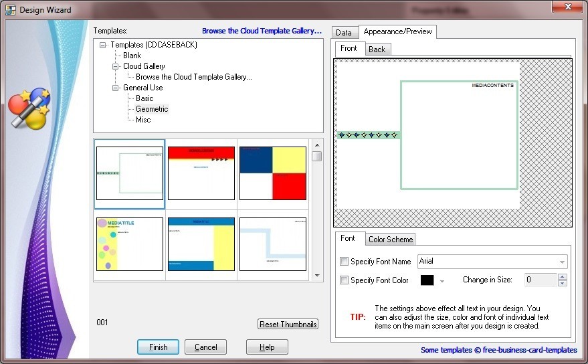588x364 pixels.
Task: Open the Browse the Cloud Template Gallery link
Action: pyautogui.click(x=262, y=31)
